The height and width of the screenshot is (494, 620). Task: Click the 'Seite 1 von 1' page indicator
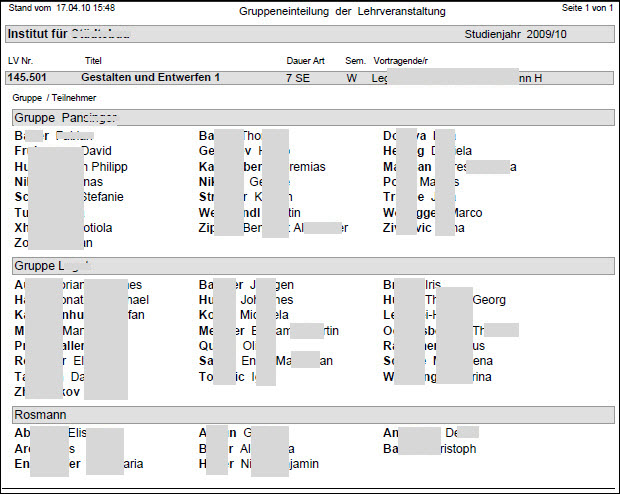(587, 8)
